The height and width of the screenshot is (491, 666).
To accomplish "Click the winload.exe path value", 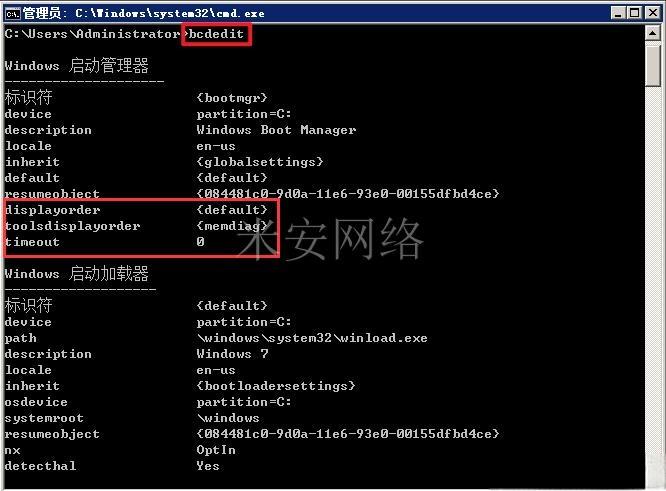I will pos(312,338).
